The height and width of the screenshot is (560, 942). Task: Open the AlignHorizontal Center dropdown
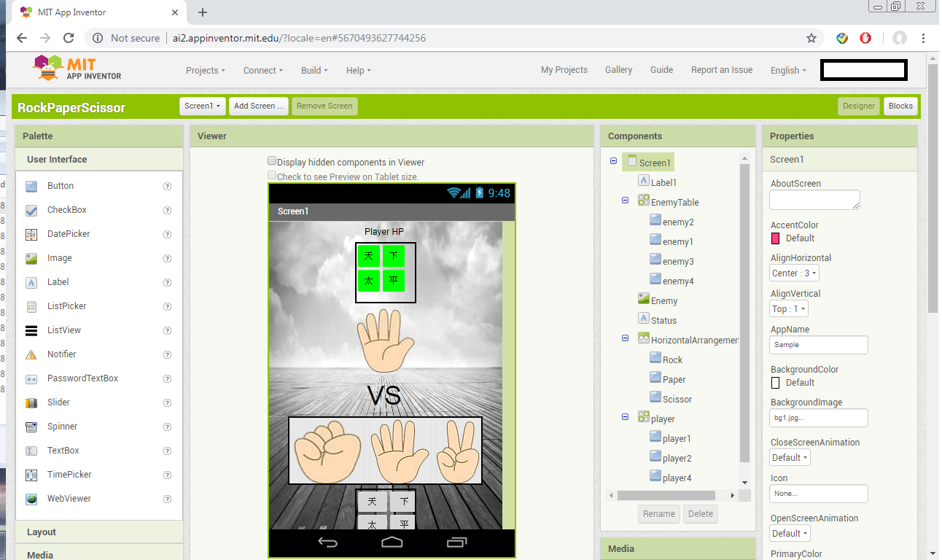pos(795,273)
